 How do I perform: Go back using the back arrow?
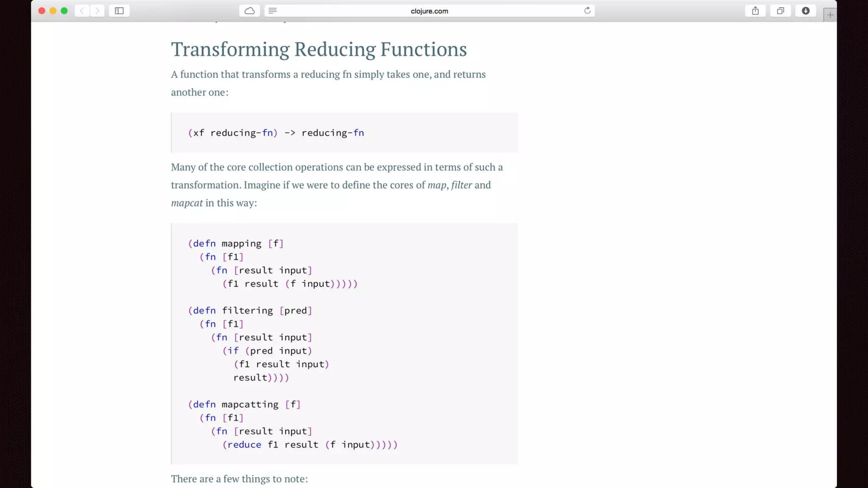point(82,11)
